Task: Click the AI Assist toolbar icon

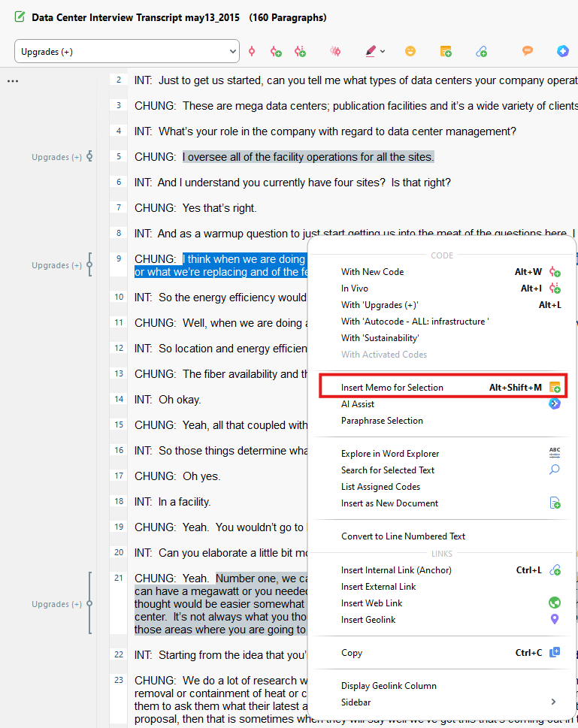Action: pos(563,51)
